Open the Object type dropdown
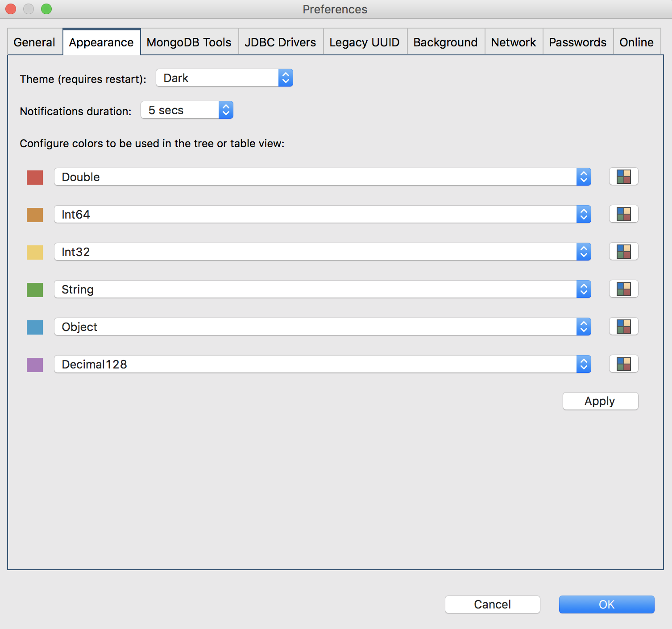The height and width of the screenshot is (629, 672). 322,327
